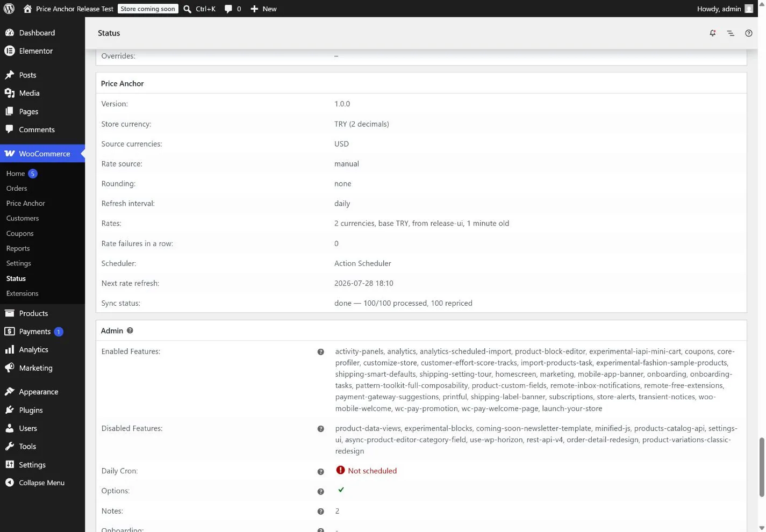Click the Rate source manual value

coord(347,164)
